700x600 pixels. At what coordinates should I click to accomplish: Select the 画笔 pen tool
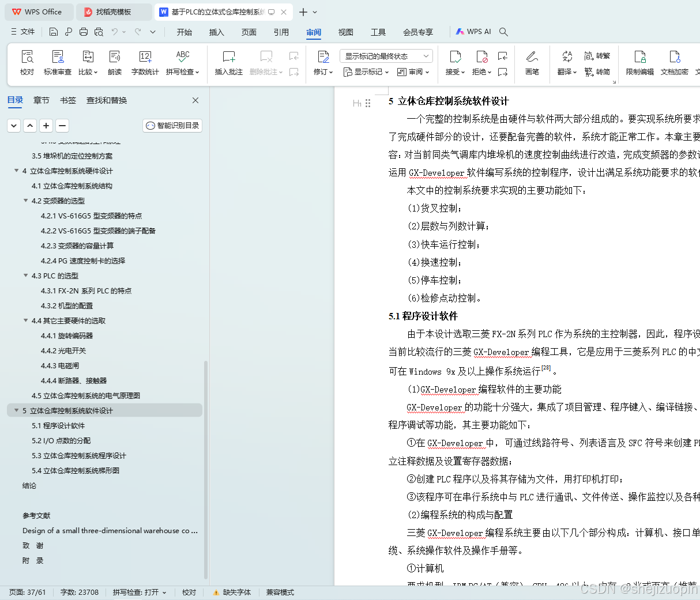tap(532, 62)
